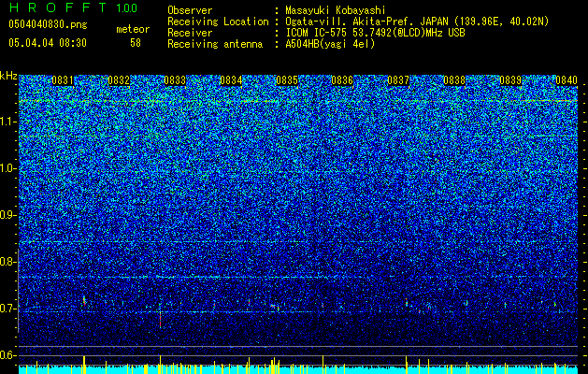Click the 0831 time marker
Viewport: 588px width, 374px height.
63,80
